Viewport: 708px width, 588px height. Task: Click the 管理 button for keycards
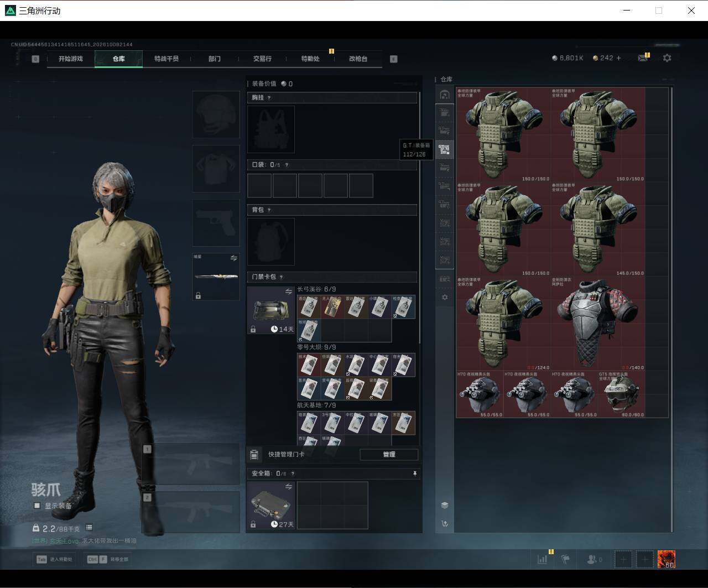pos(389,454)
